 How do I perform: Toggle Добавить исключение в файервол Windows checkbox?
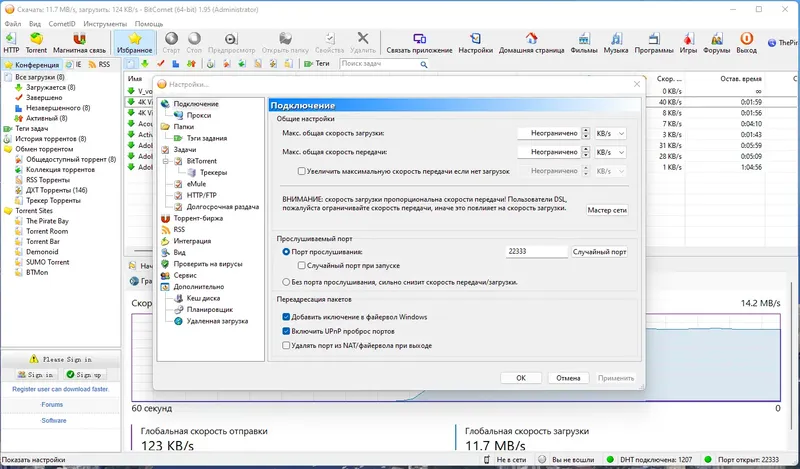point(286,317)
